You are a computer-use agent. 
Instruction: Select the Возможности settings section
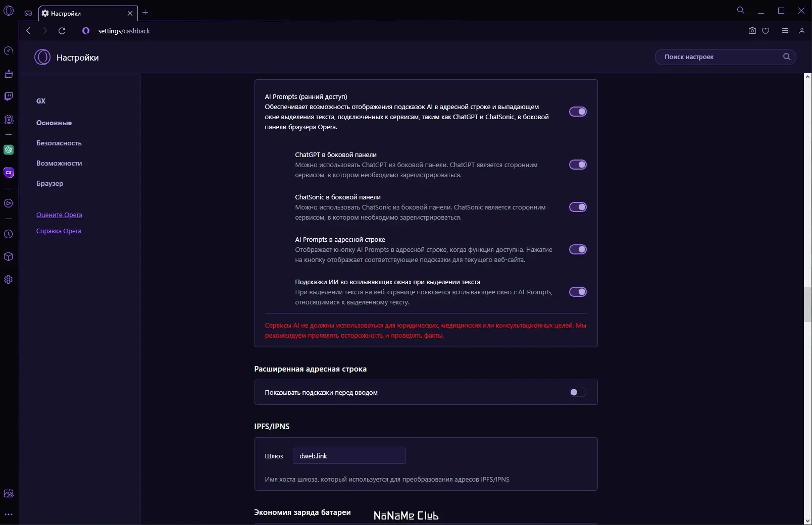click(59, 163)
